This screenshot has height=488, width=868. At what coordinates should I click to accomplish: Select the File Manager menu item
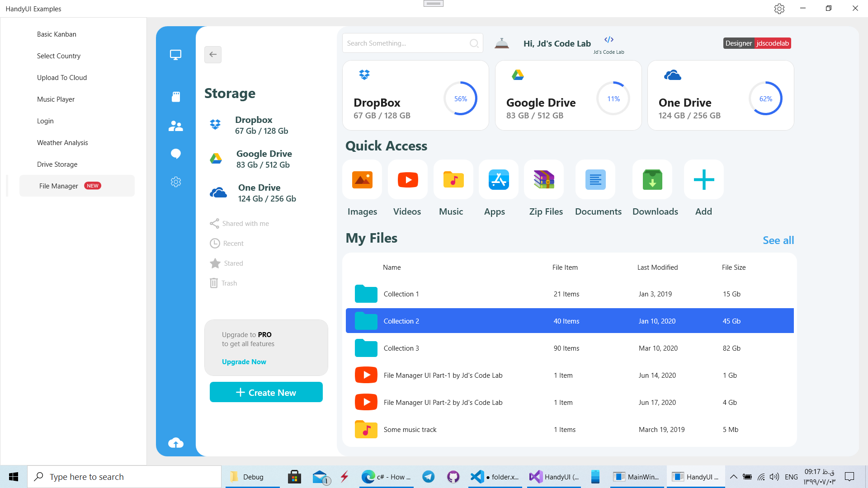pyautogui.click(x=77, y=186)
